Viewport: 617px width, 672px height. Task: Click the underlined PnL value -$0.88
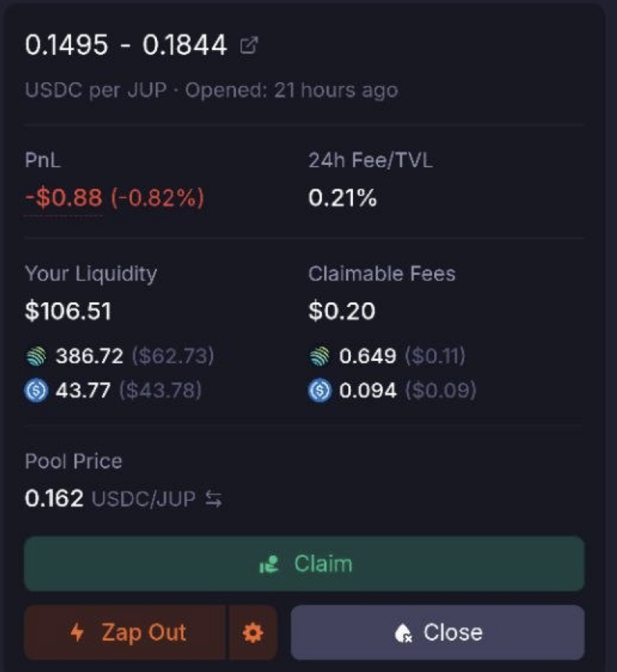(x=63, y=198)
